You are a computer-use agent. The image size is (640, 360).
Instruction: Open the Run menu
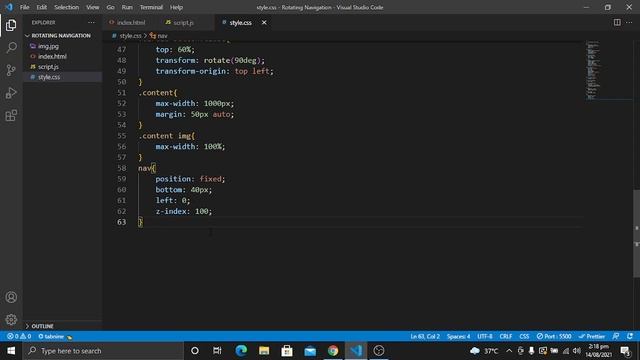pos(127,7)
